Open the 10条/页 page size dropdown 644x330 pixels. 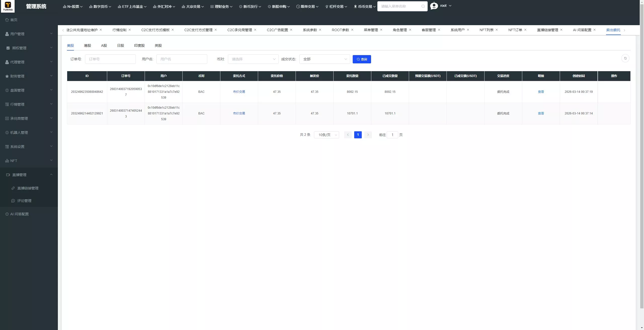(x=327, y=135)
